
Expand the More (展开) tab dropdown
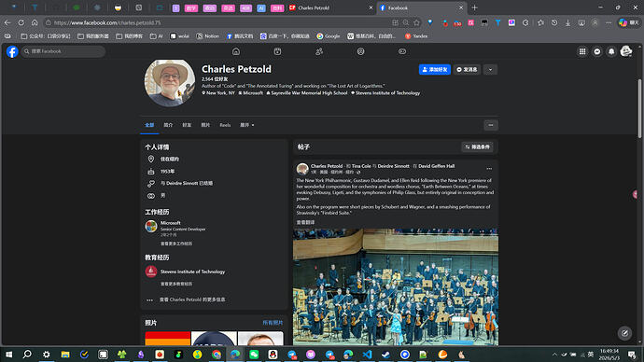point(246,125)
